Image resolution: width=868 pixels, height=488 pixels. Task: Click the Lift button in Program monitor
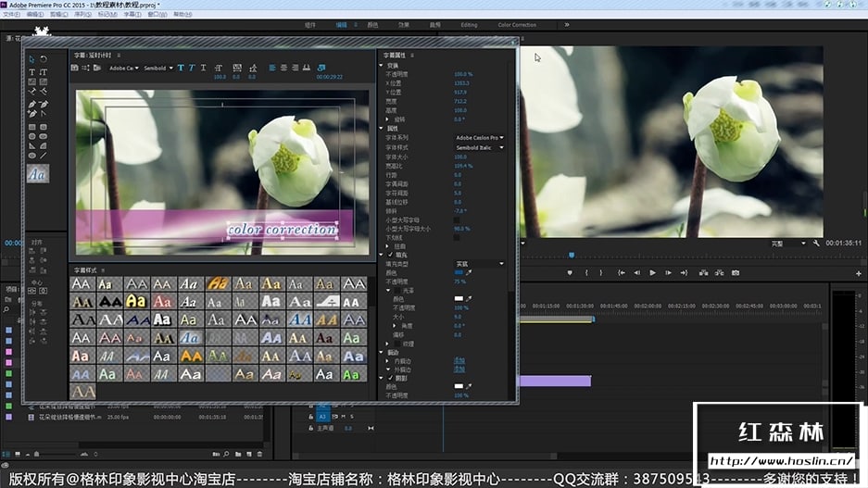click(703, 273)
